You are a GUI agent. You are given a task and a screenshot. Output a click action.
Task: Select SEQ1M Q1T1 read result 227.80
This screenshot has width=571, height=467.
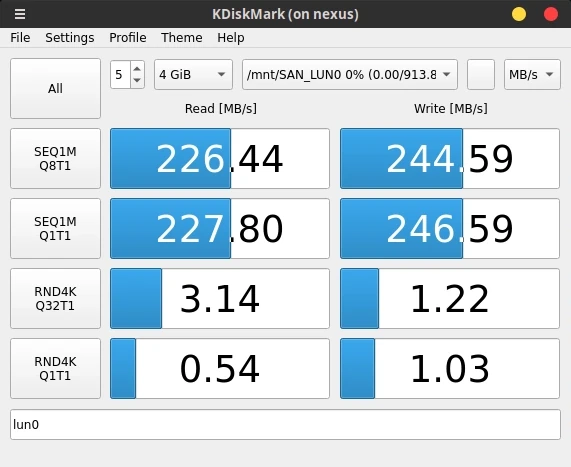tap(220, 228)
